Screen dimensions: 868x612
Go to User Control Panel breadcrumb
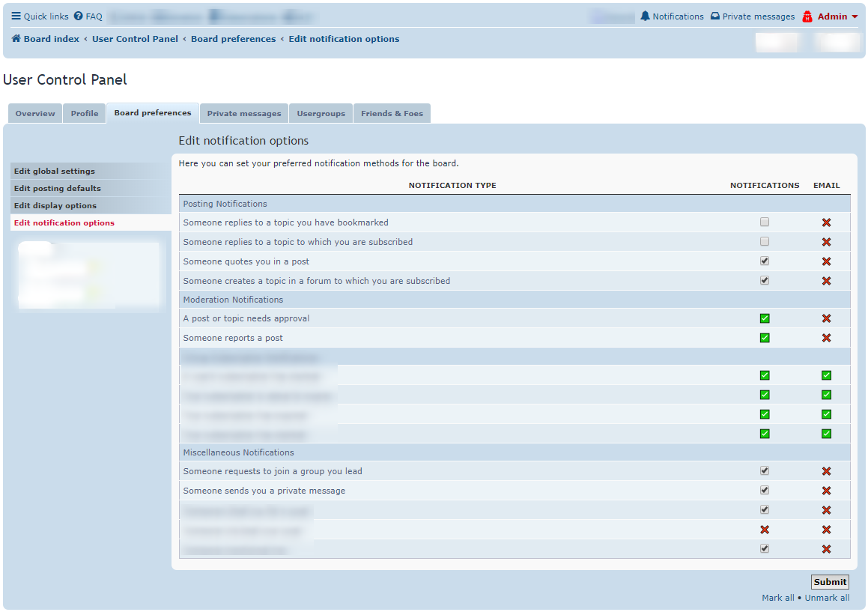(135, 39)
